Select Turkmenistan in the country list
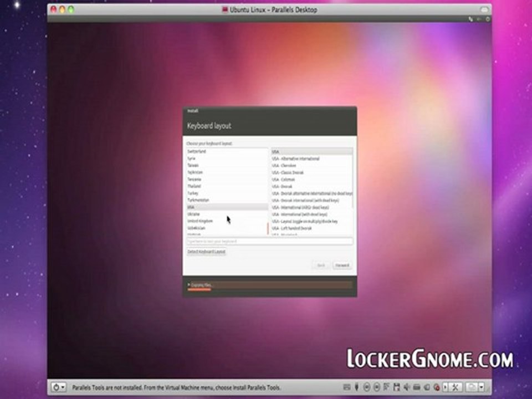Viewport: 532px width, 399px height. [227, 200]
